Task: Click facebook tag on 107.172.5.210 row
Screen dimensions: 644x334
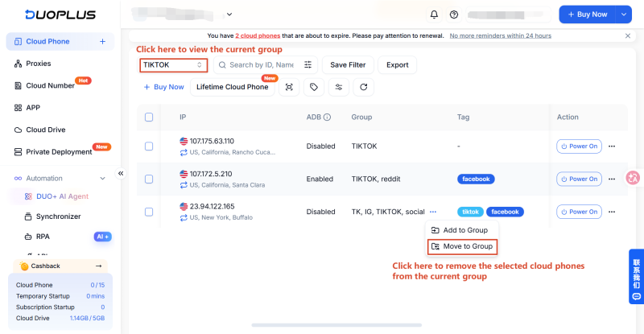Action: click(476, 179)
